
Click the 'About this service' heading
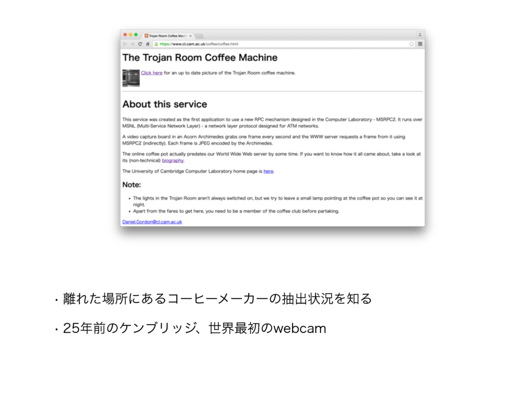[165, 104]
